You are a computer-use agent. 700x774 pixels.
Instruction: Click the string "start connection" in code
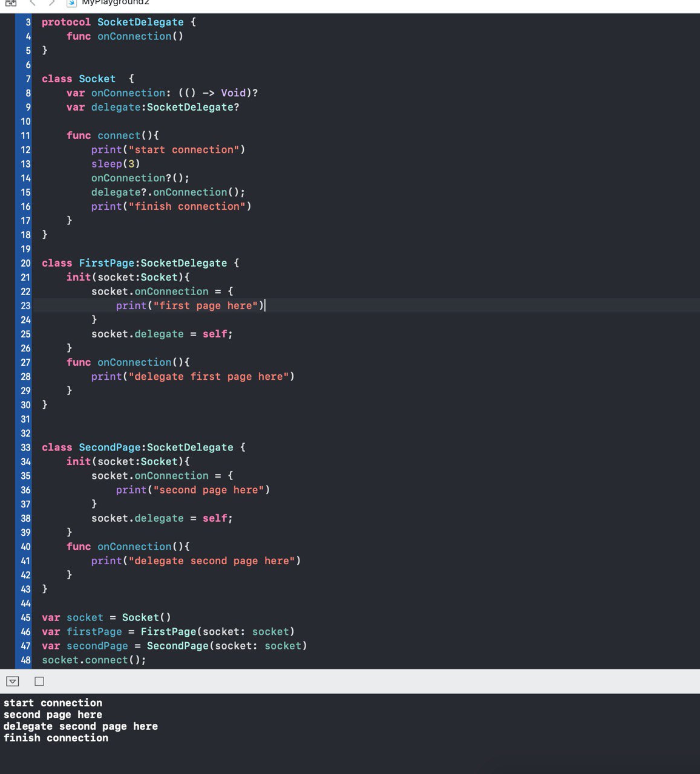click(184, 150)
